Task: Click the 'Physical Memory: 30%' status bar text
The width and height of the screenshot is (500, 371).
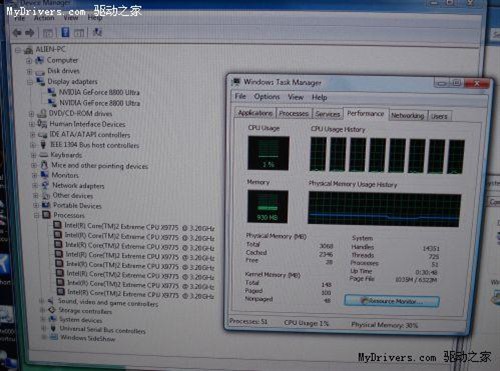Action: tap(384, 325)
